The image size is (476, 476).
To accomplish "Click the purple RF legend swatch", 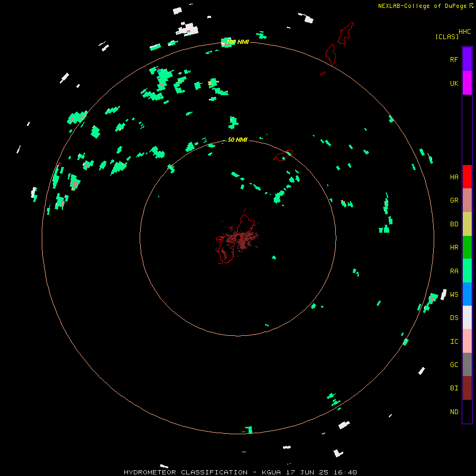I will (467, 59).
